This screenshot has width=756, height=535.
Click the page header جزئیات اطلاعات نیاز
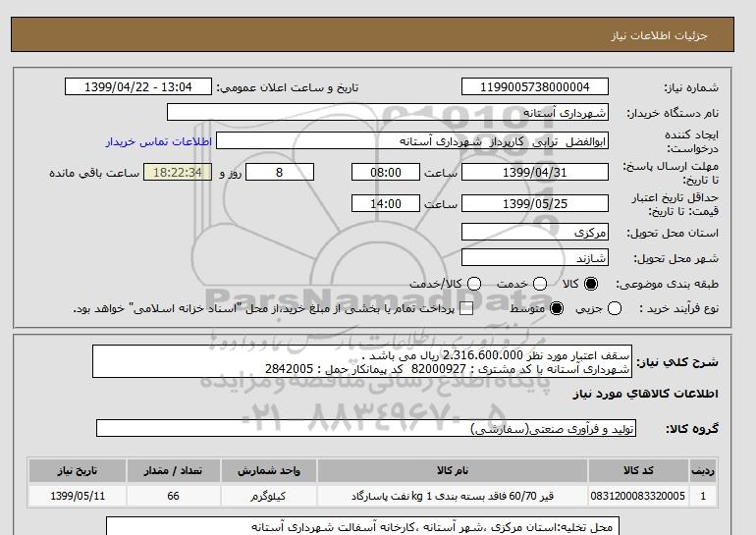click(x=659, y=35)
